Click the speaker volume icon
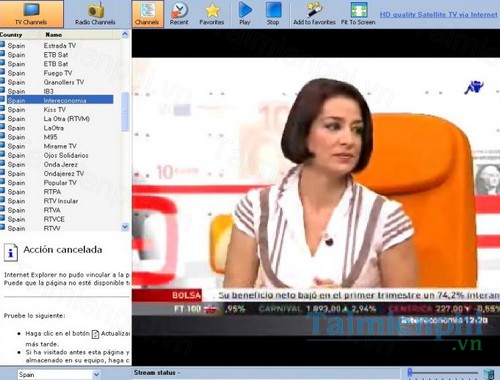The height and width of the screenshot is (380, 500). [x=489, y=373]
